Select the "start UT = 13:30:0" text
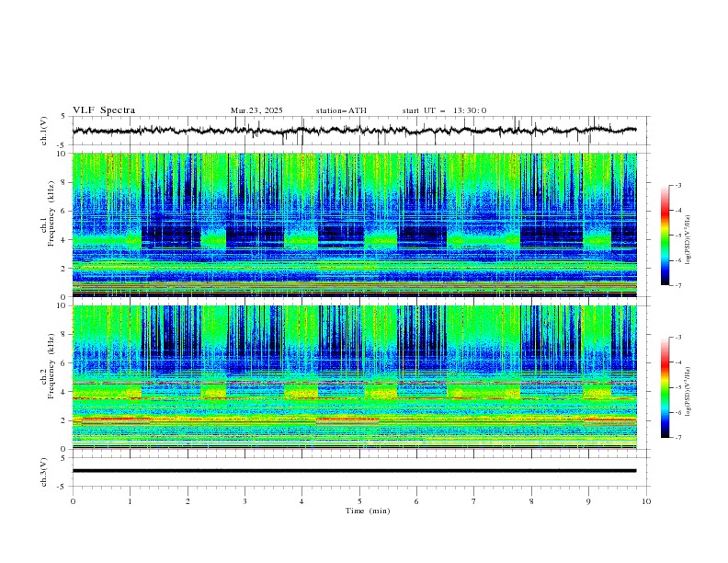 click(x=444, y=110)
